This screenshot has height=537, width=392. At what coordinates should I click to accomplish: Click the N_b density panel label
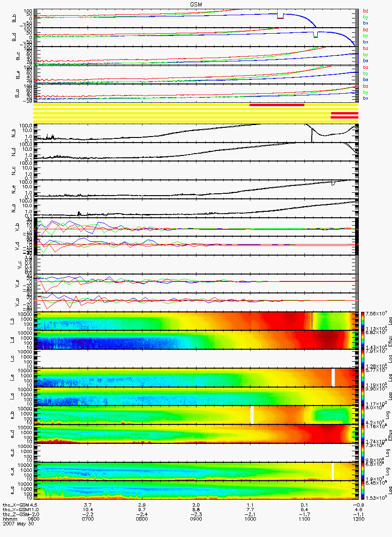(x=14, y=132)
